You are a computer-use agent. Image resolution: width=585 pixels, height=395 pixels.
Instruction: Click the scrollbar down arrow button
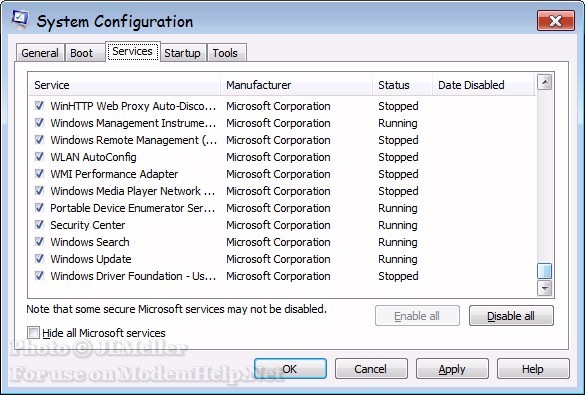click(x=545, y=288)
